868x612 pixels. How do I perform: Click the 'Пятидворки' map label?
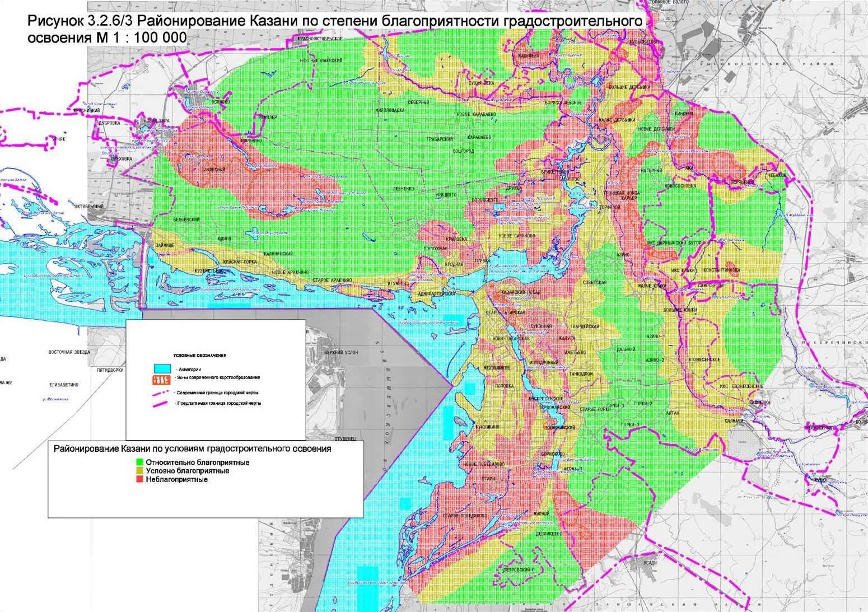(x=110, y=370)
